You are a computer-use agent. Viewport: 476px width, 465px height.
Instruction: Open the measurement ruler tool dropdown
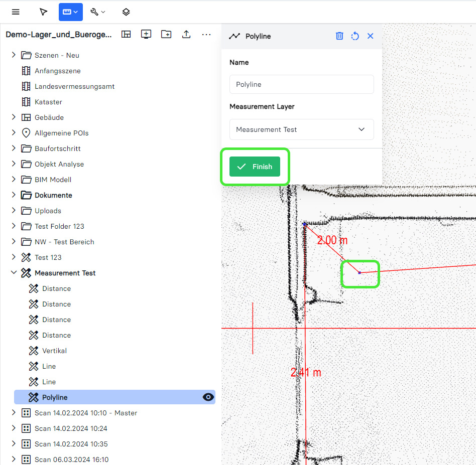click(70, 12)
